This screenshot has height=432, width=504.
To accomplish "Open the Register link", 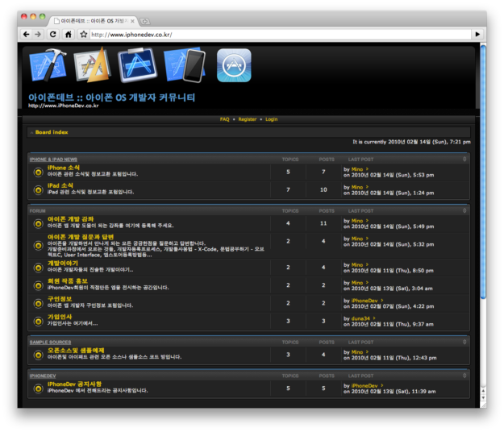I will pyautogui.click(x=247, y=119).
